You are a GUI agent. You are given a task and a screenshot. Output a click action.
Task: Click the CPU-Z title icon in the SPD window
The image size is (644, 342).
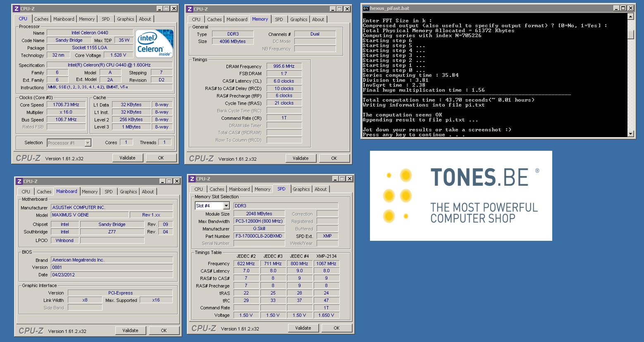pos(192,178)
